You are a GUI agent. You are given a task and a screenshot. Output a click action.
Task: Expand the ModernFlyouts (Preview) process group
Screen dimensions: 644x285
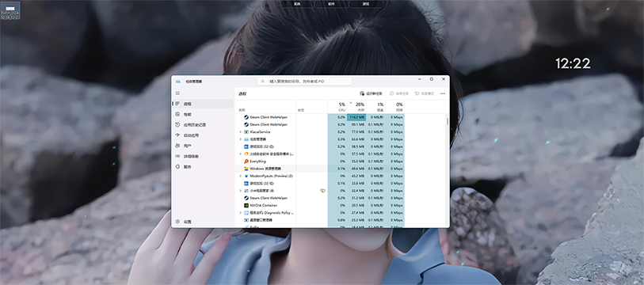click(240, 176)
